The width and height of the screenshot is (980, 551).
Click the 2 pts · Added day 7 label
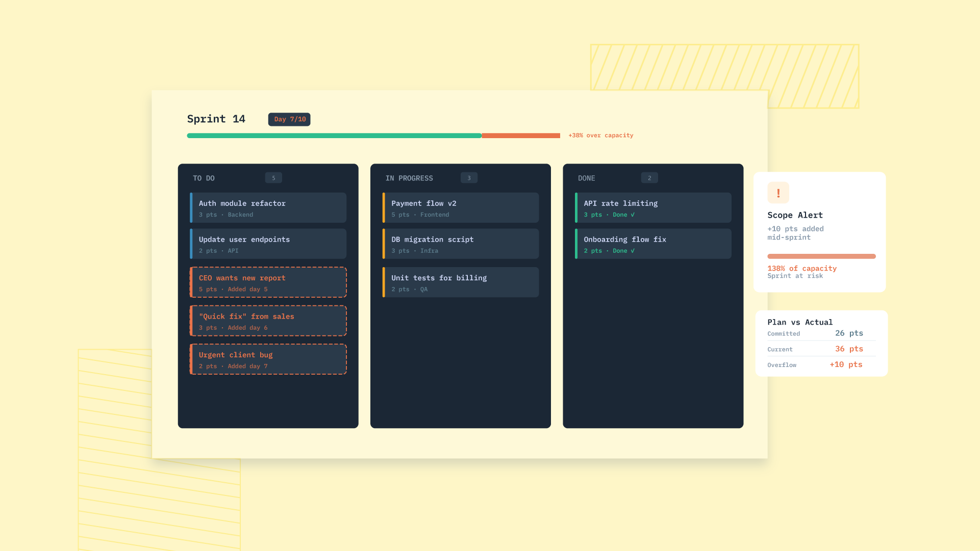pyautogui.click(x=233, y=366)
